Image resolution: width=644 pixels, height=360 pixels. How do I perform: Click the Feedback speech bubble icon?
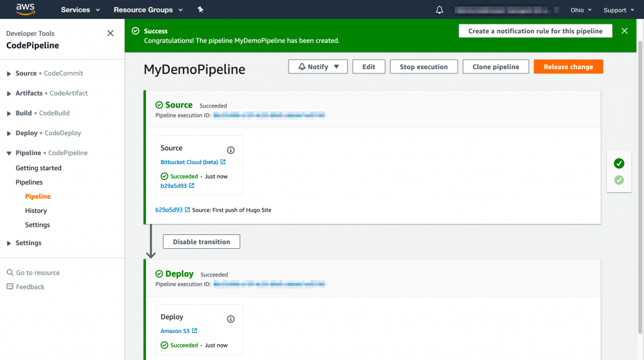click(10, 286)
